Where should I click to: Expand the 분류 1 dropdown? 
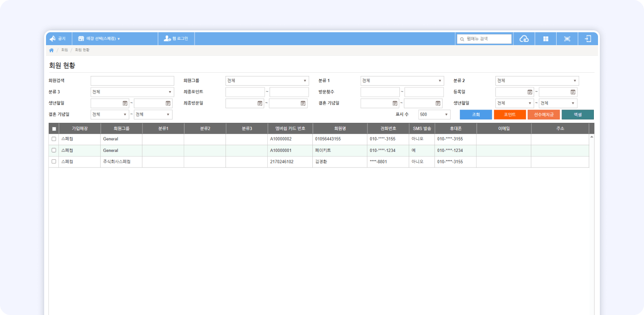pos(402,81)
